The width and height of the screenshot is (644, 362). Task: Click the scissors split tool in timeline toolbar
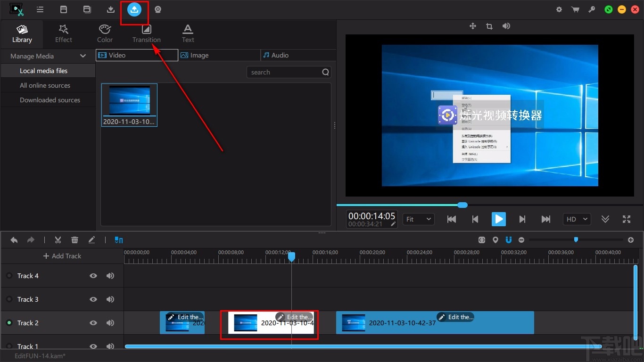pyautogui.click(x=58, y=240)
